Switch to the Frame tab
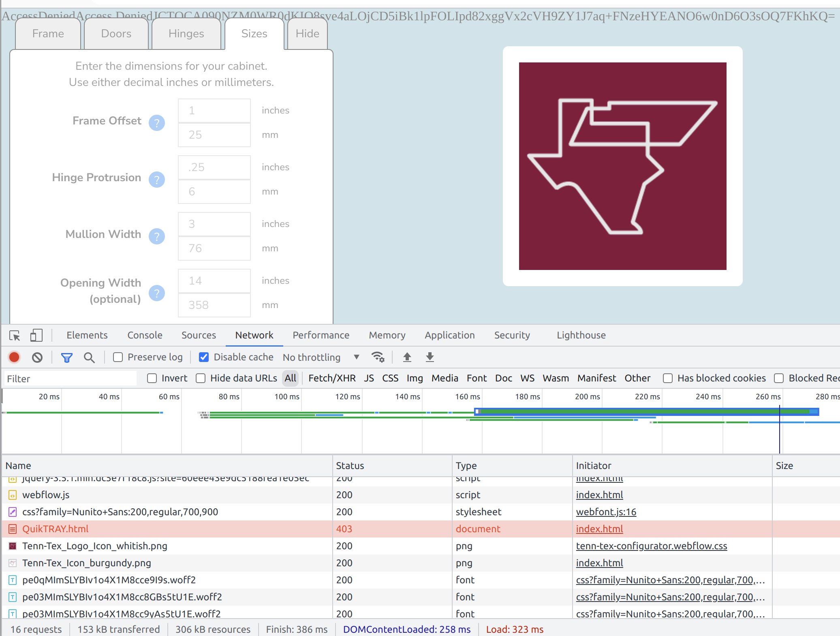 click(x=48, y=34)
